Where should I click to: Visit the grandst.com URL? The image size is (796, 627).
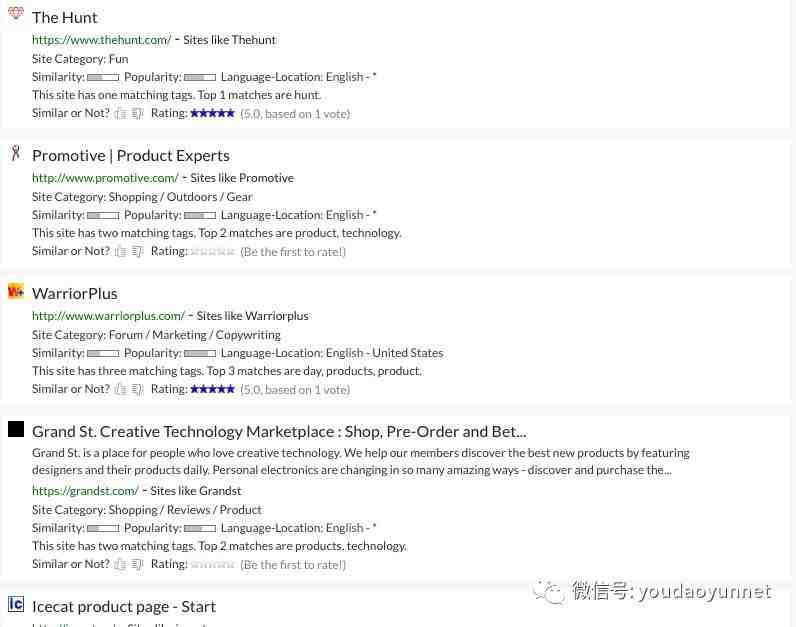[85, 491]
